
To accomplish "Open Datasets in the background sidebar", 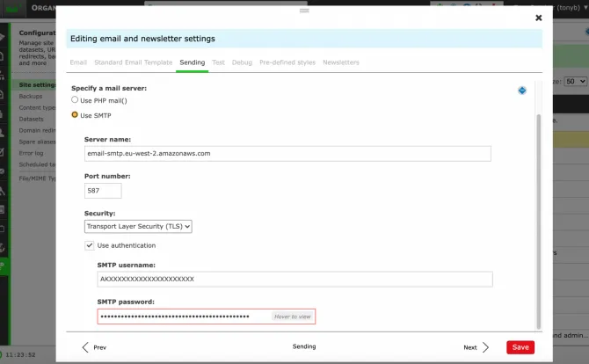I will pyautogui.click(x=31, y=119).
